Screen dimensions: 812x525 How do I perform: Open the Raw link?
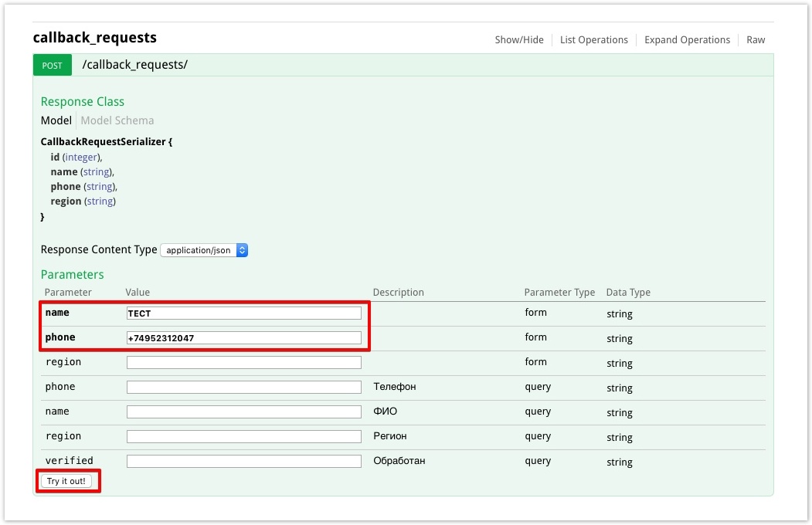point(756,40)
